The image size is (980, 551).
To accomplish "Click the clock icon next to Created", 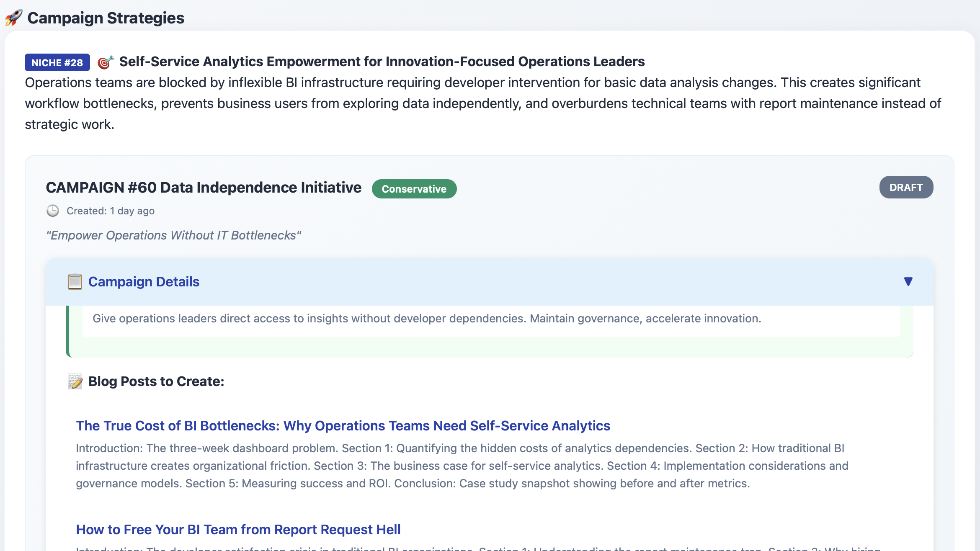I will click(53, 211).
